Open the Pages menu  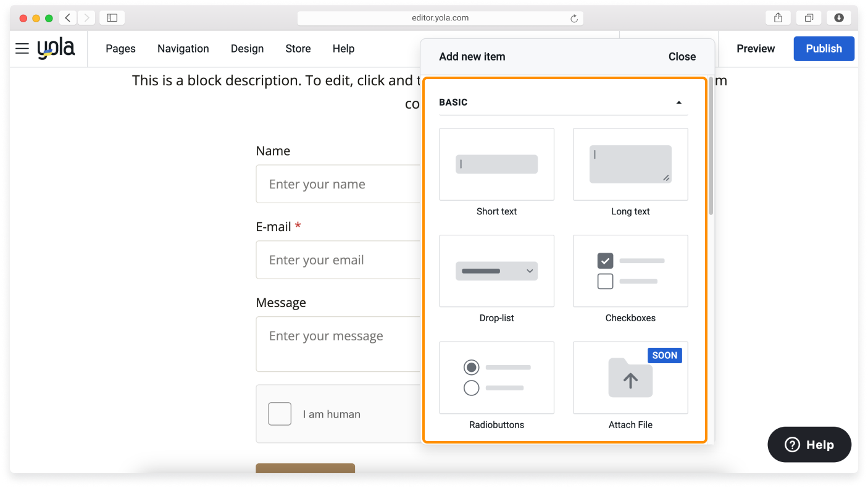click(120, 49)
